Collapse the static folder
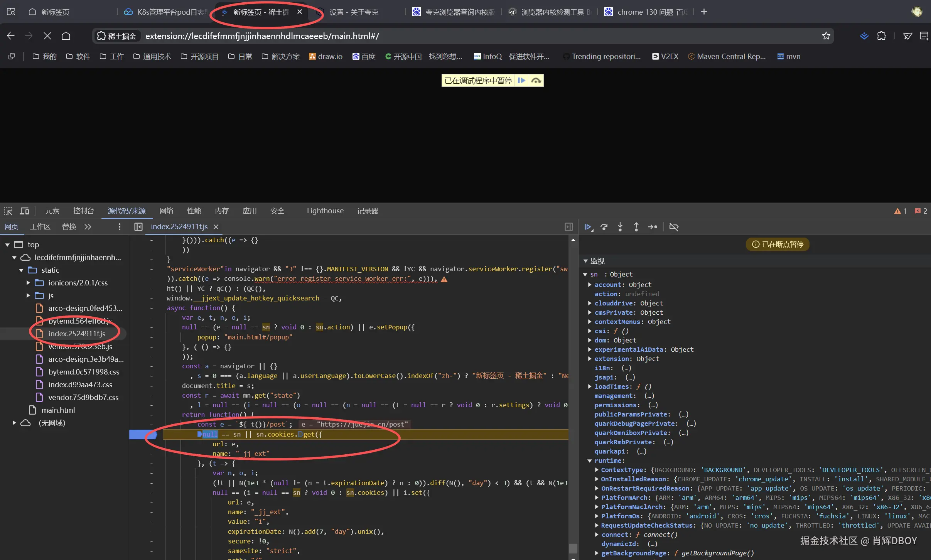This screenshot has width=931, height=560. [x=21, y=270]
